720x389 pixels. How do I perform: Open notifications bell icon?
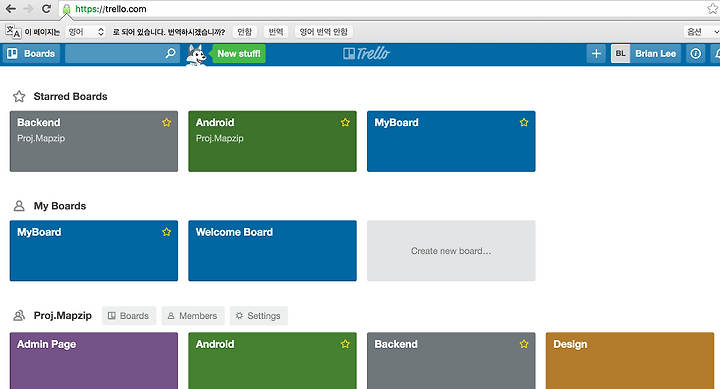(x=715, y=54)
